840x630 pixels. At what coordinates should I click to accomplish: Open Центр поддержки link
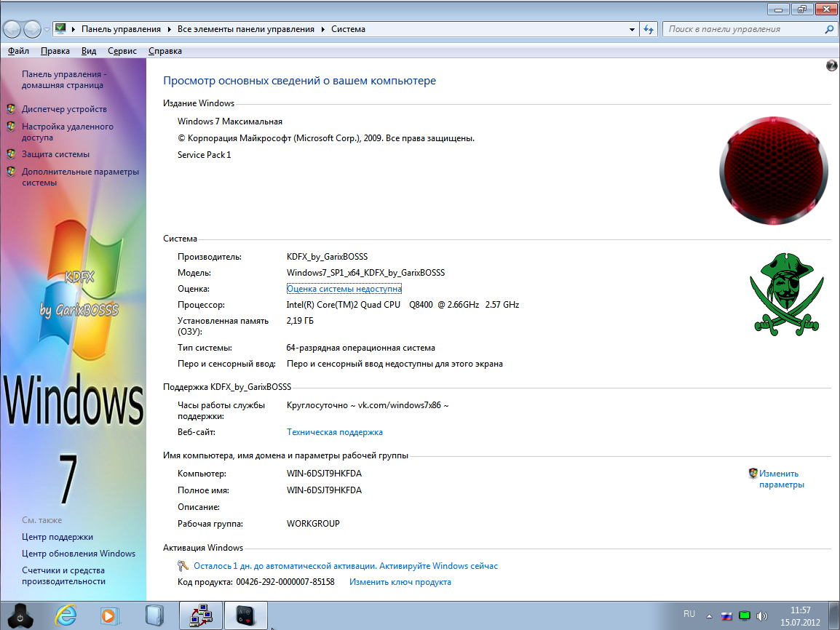58,537
